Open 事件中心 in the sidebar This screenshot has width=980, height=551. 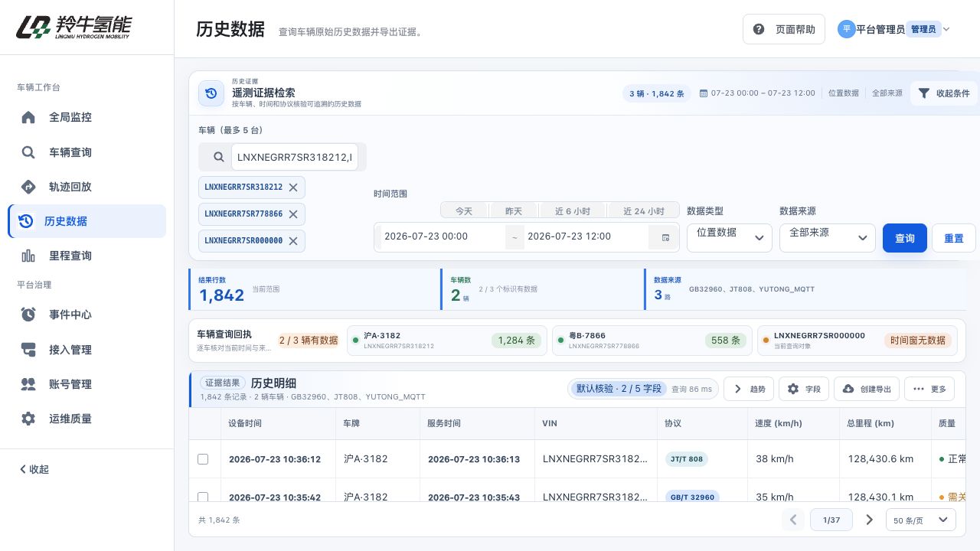click(87, 315)
